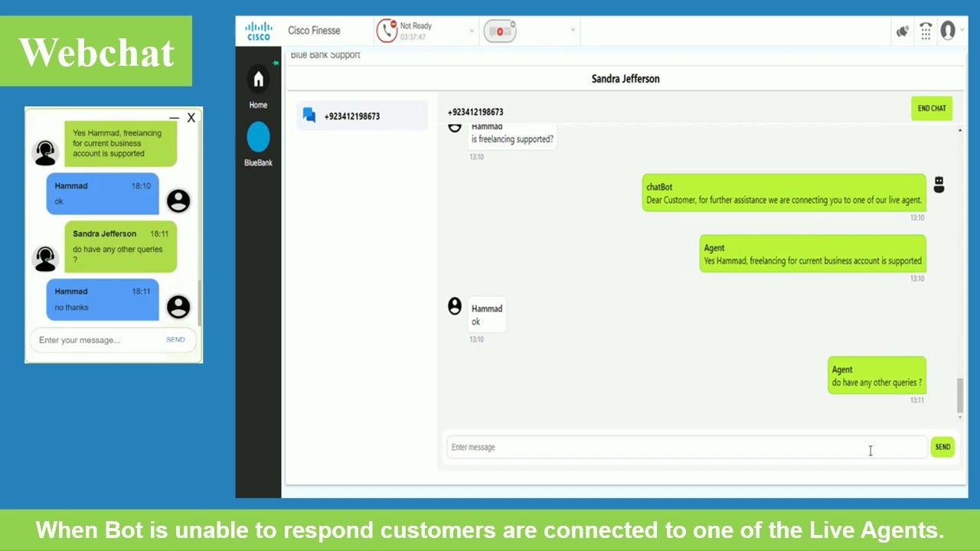Open the dialpad phone icon
Viewport: 980px width, 551px height.
click(926, 31)
